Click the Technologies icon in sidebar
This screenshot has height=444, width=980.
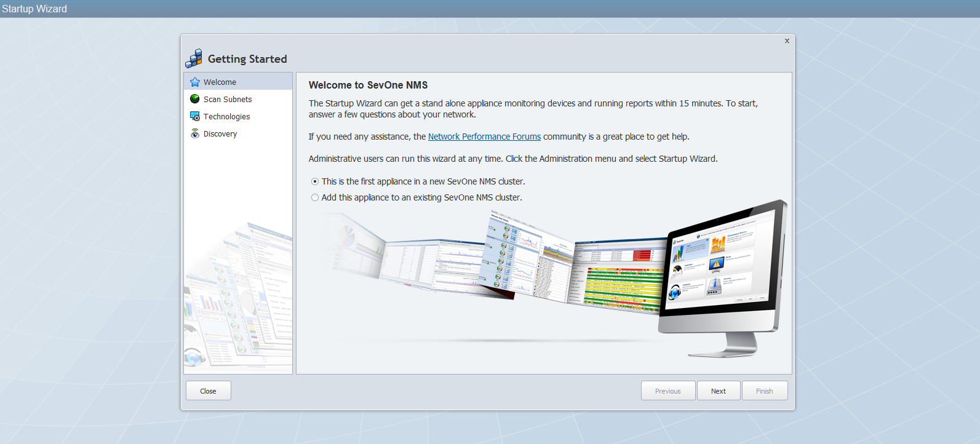(195, 116)
